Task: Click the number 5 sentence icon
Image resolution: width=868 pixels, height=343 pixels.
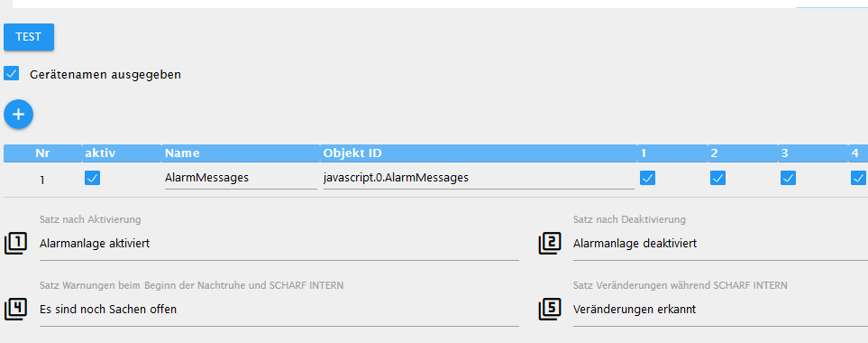Action: [x=550, y=310]
